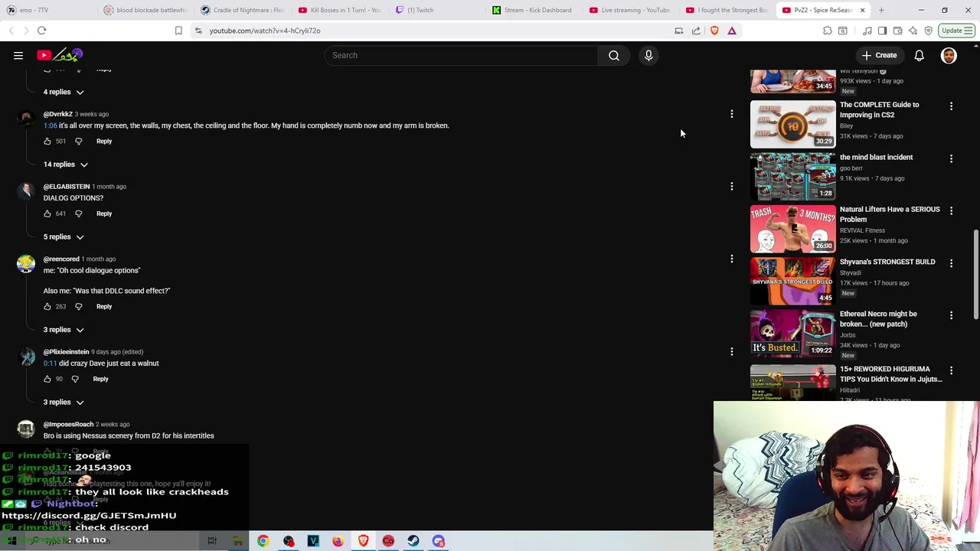The width and height of the screenshot is (980, 551).
Task: Expand the 4 replies thread
Action: coord(64,92)
